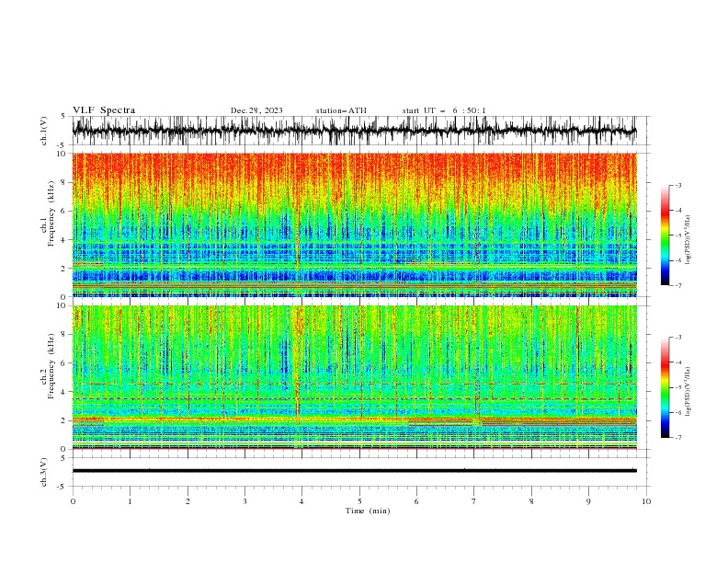Screen dimensions: 728x563
Task: Click the '-3' label on ch.2 colorbar
Action: pyautogui.click(x=678, y=338)
